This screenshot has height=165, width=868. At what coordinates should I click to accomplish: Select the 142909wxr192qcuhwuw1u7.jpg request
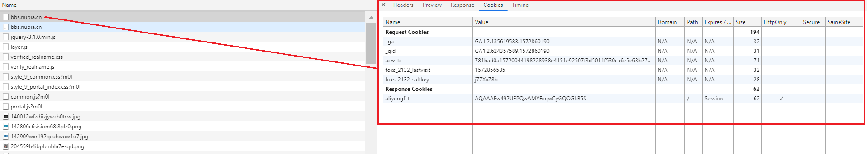pos(183,136)
